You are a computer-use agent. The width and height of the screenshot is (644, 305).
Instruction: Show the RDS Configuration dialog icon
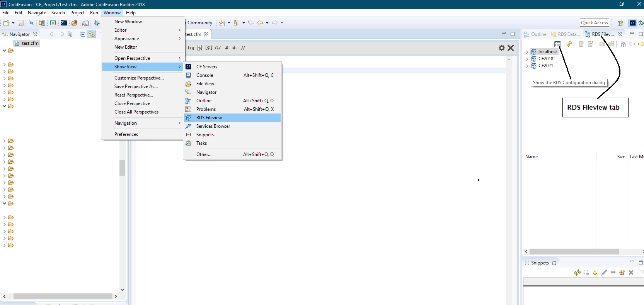557,44
